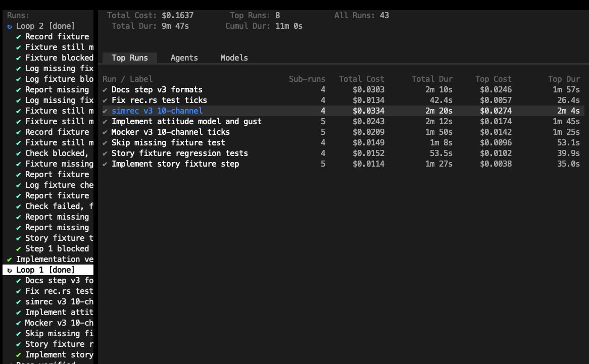
Task: Click the checkmark beside Step 1 blocked
Action: pyautogui.click(x=18, y=249)
